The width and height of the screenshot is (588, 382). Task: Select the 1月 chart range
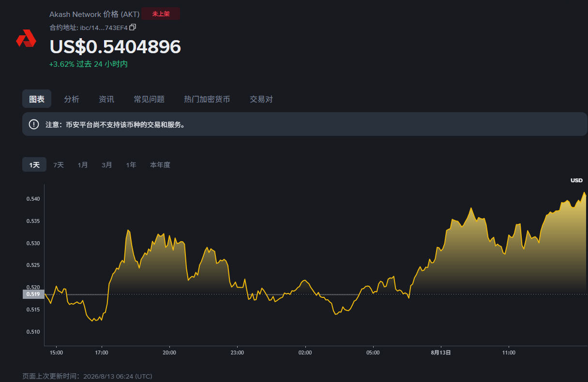pos(83,165)
